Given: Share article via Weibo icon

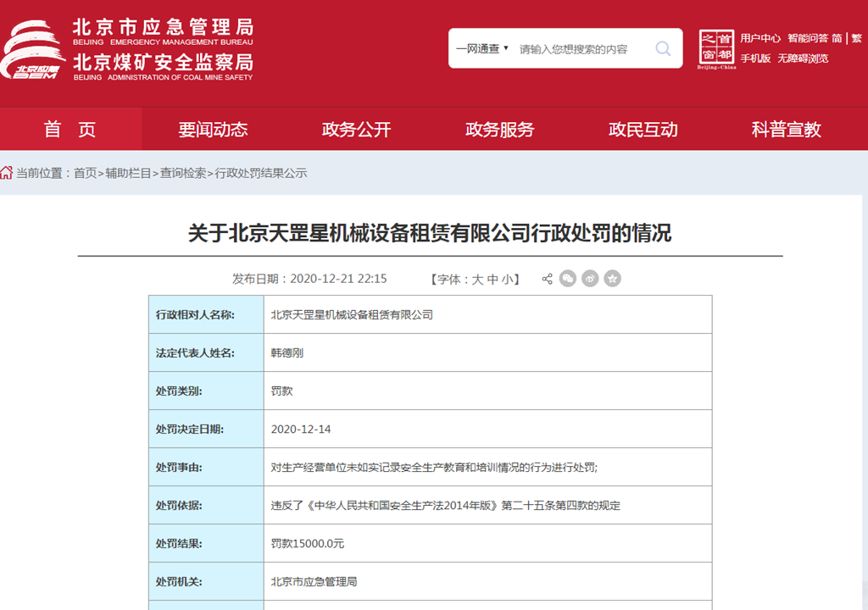Looking at the screenshot, I should (x=590, y=279).
